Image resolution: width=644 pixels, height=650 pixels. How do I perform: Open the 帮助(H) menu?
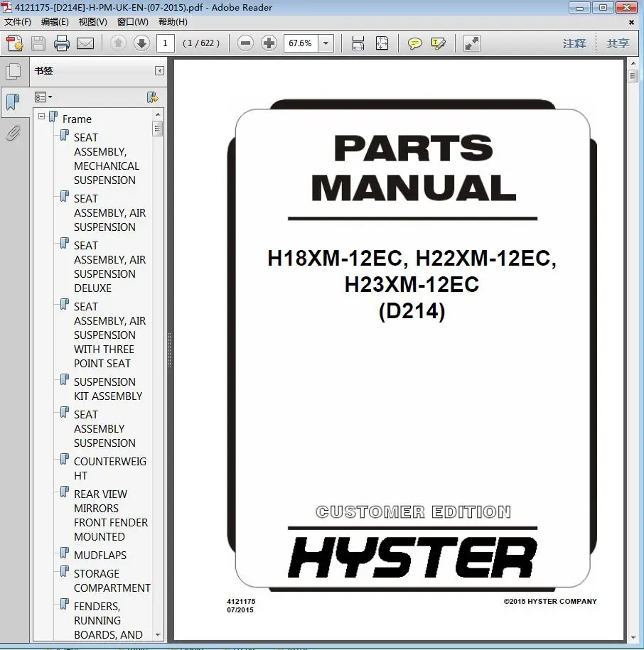pos(173,22)
